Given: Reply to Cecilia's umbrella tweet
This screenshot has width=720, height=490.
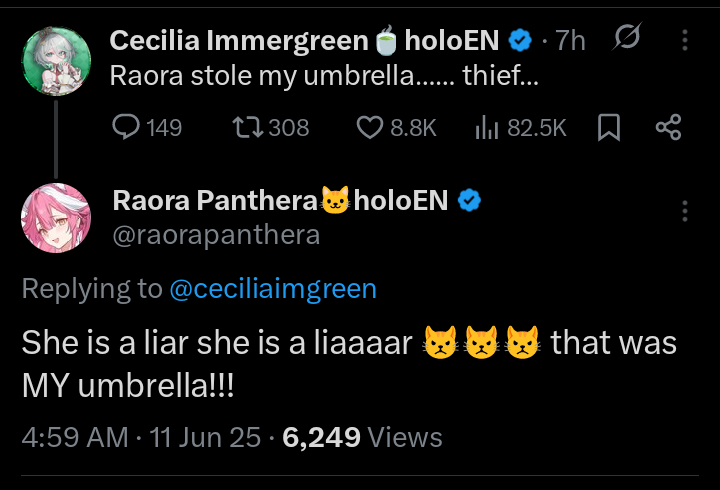Looking at the screenshot, I should point(125,127).
